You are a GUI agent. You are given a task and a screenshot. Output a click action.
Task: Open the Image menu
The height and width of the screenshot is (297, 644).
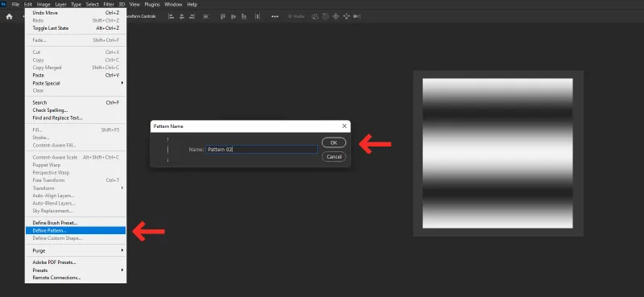(x=43, y=5)
